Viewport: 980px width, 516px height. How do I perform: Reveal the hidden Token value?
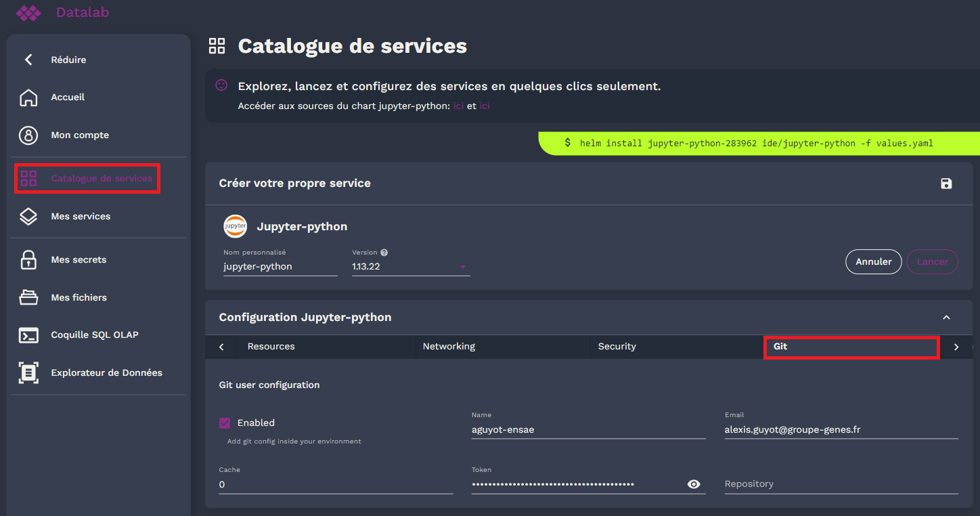(694, 483)
